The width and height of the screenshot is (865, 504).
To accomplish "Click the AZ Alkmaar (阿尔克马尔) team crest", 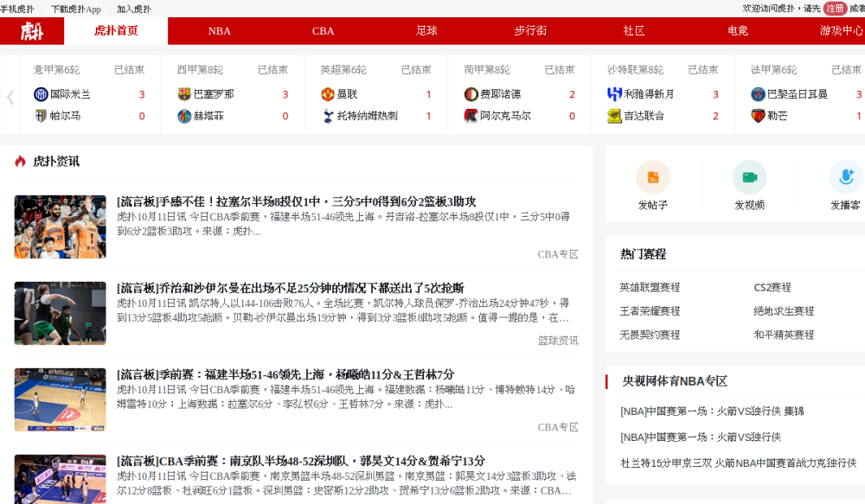I will pyautogui.click(x=471, y=116).
